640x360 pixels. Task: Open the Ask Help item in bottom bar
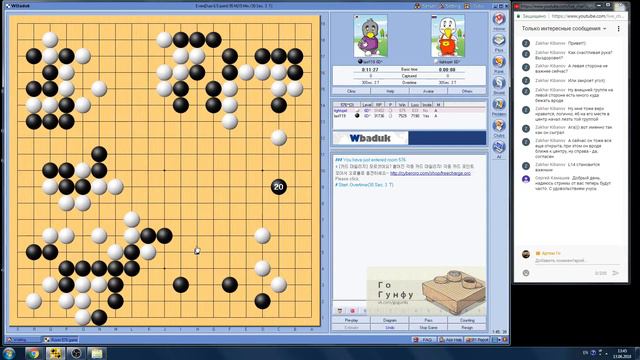[450, 340]
